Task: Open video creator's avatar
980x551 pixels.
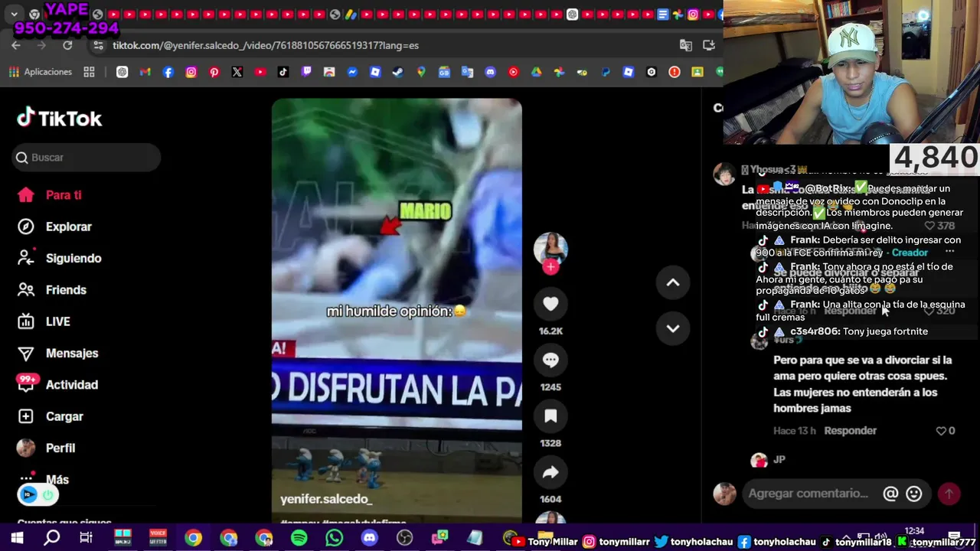Action: [550, 249]
